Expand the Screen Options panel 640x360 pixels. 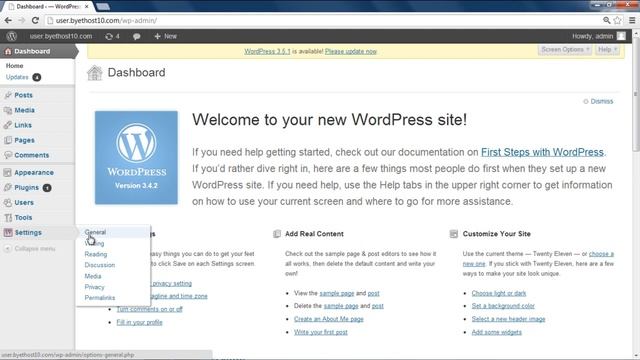point(564,50)
